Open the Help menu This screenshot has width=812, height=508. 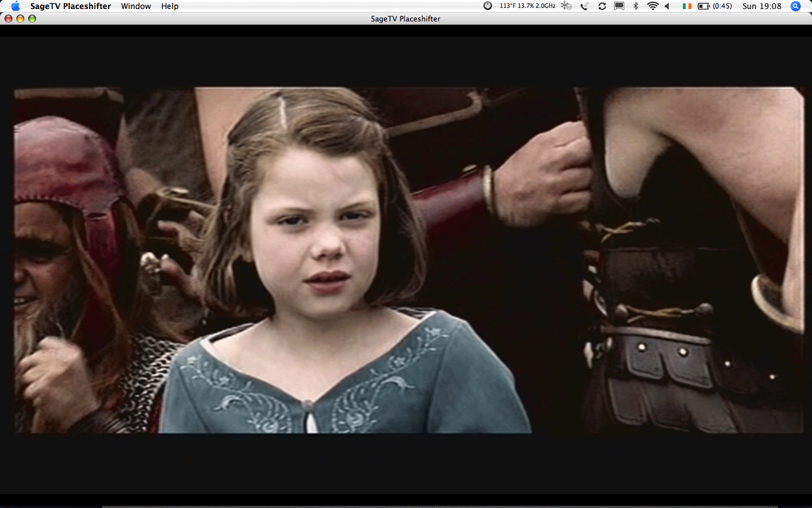pos(170,6)
